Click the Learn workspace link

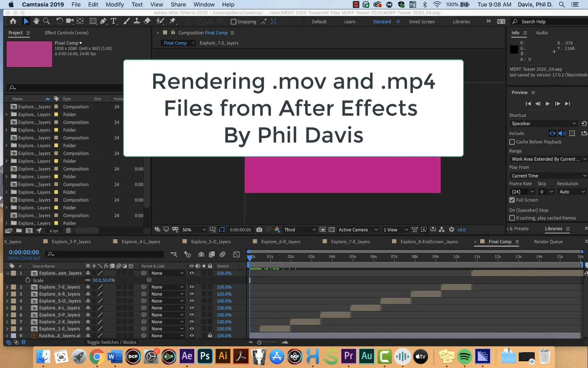(x=349, y=21)
